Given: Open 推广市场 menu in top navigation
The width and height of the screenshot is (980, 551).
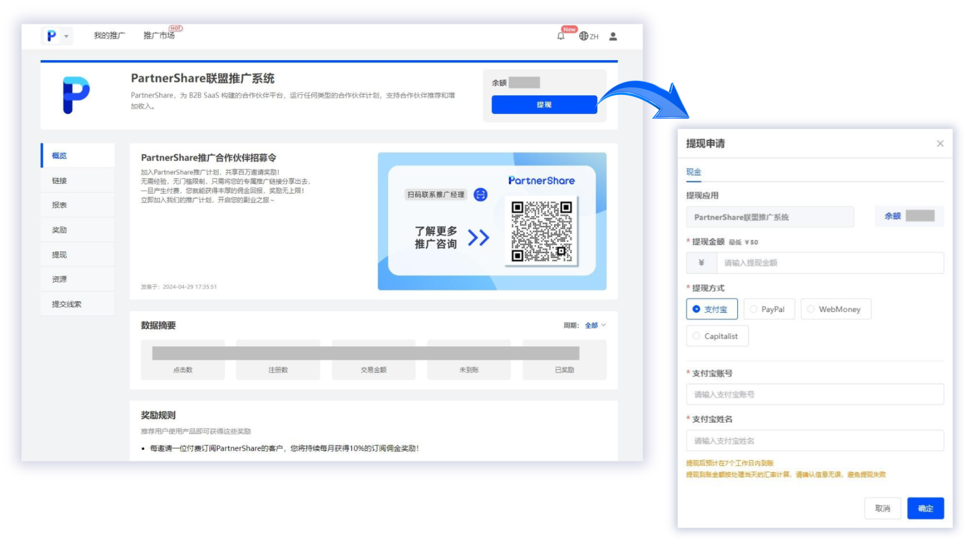Looking at the screenshot, I should point(159,36).
